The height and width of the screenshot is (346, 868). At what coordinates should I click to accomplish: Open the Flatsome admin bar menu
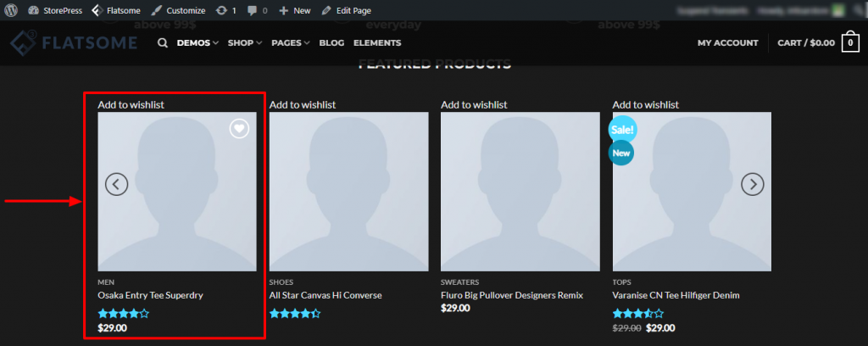116,10
